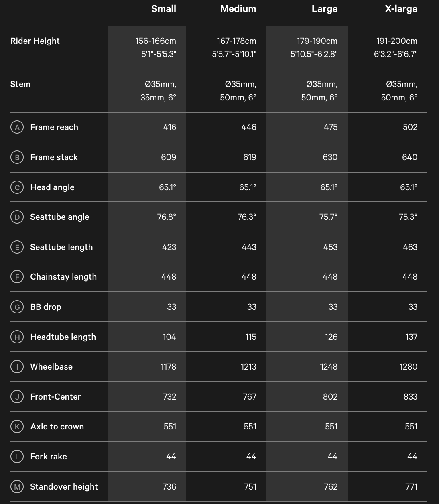Click the circled F Chainstay length icon
The height and width of the screenshot is (504, 439).
pos(17,277)
